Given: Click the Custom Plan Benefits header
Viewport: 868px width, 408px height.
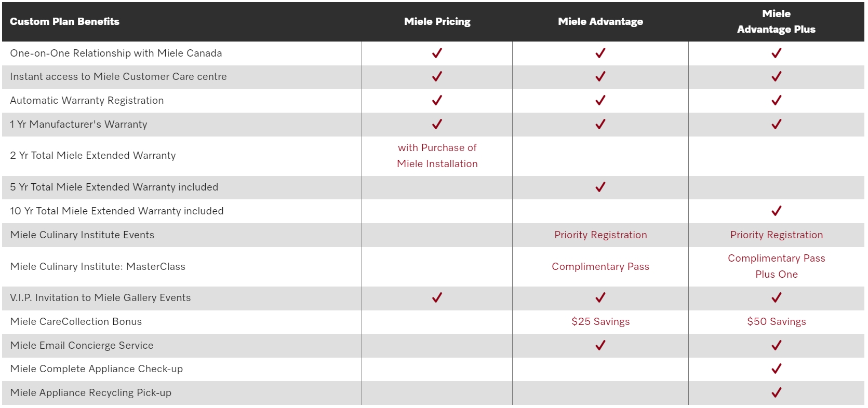Looking at the screenshot, I should 64,21.
